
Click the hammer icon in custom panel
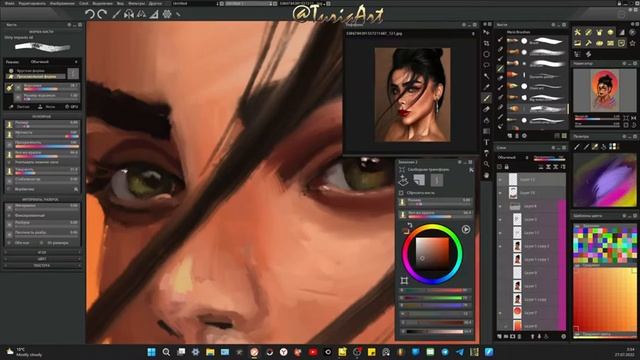pyautogui.click(x=589, y=43)
